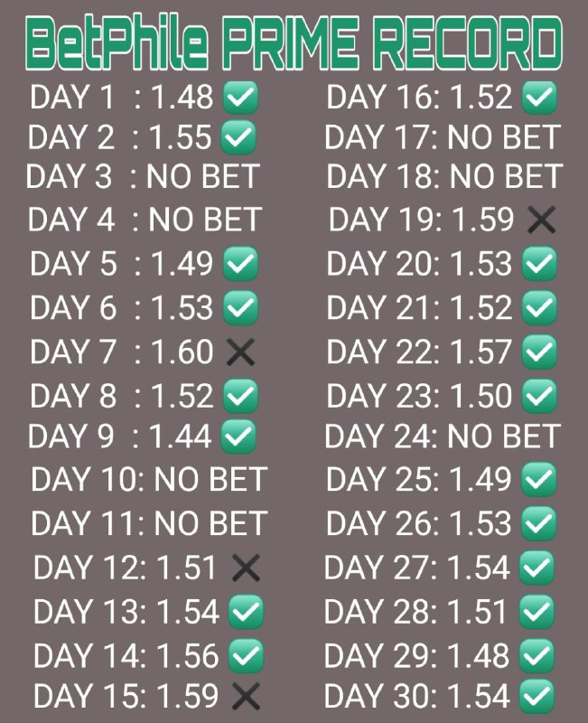Tap the green check on DAY 30
Image resolution: width=588 pixels, height=723 pixels.
coord(537,696)
